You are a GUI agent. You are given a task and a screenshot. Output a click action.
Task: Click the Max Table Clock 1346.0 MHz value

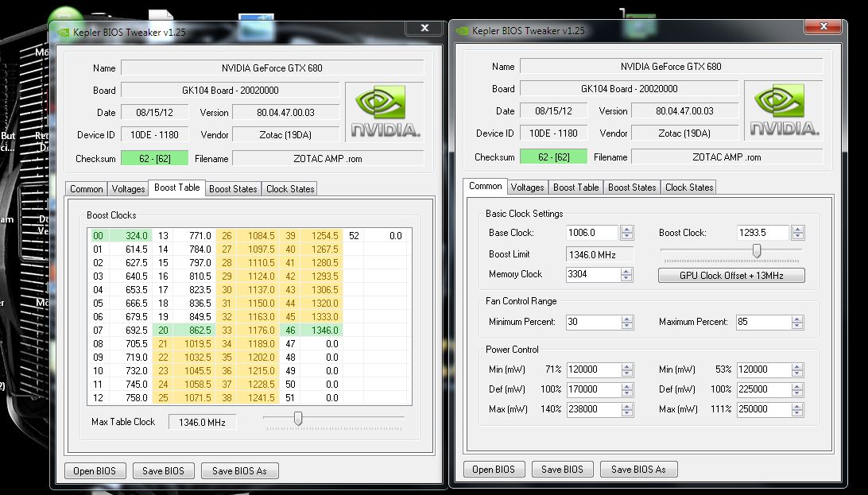[202, 422]
